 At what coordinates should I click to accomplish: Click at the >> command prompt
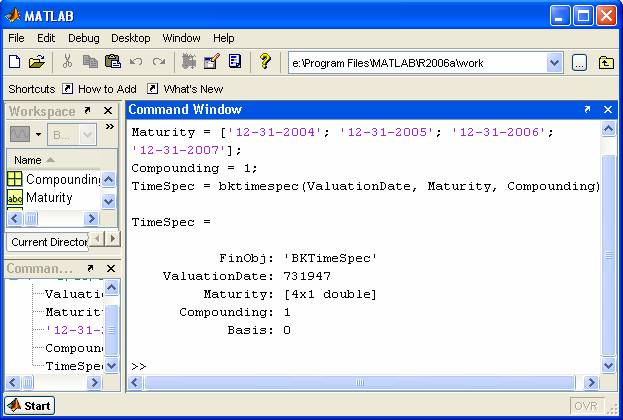[x=139, y=366]
